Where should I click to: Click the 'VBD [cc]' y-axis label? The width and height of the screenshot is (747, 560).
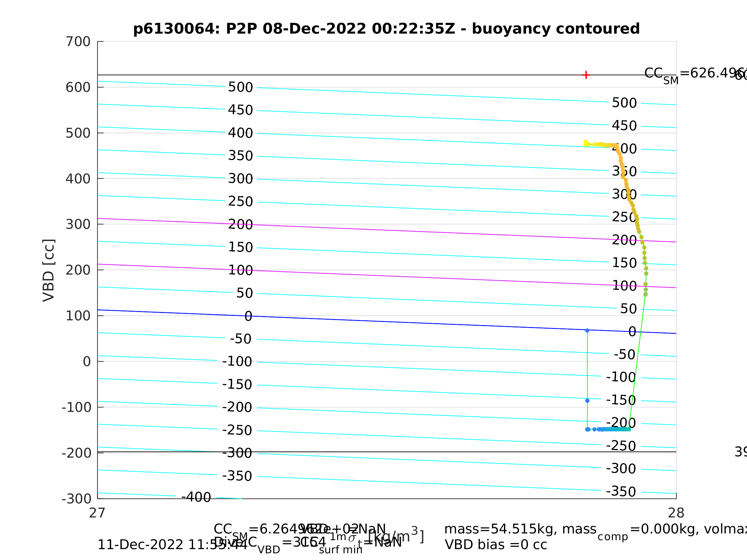[x=49, y=270]
